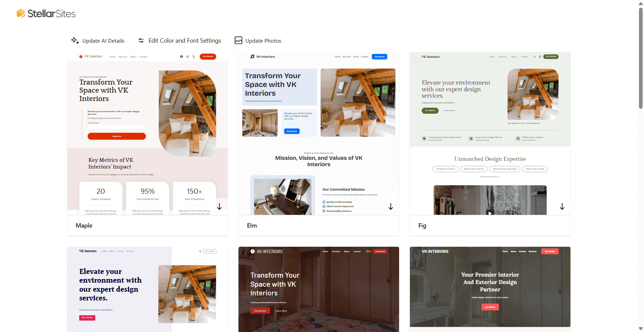Viewport: 644px width, 332px height.
Task: Click the play icon in Fig preview video
Action: (490, 212)
